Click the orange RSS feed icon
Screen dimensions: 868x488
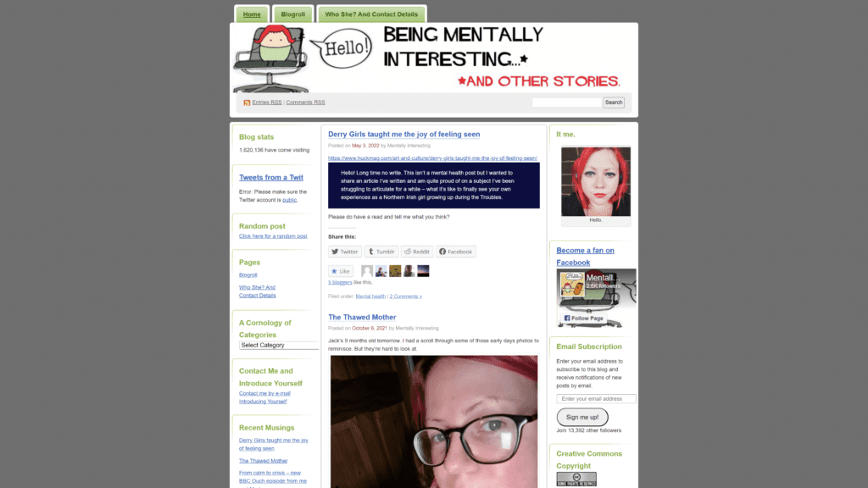(247, 103)
